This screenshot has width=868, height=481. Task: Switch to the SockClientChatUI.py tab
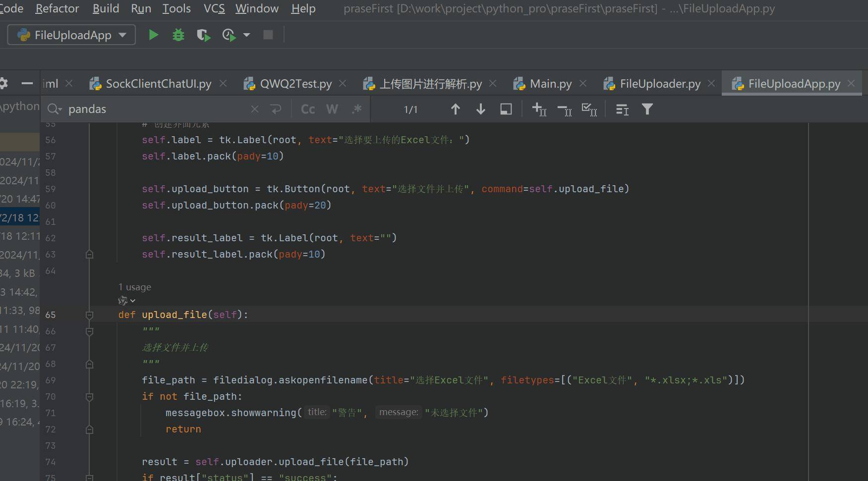[158, 84]
